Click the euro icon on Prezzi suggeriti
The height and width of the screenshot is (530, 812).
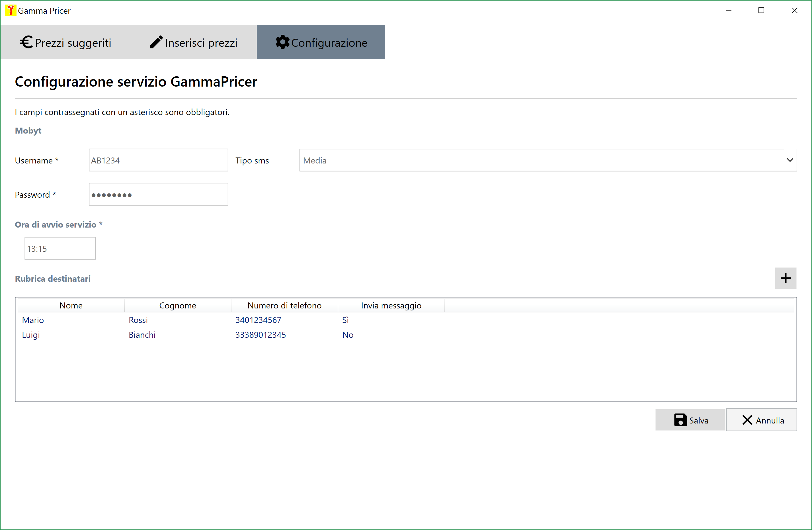pyautogui.click(x=26, y=42)
